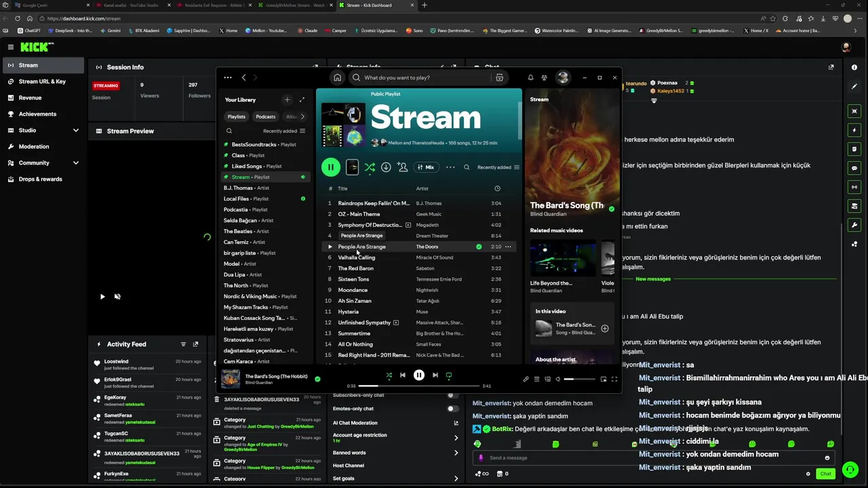Open Spotify lyrics microphone icon
This screenshot has width=868, height=488.
click(526, 380)
